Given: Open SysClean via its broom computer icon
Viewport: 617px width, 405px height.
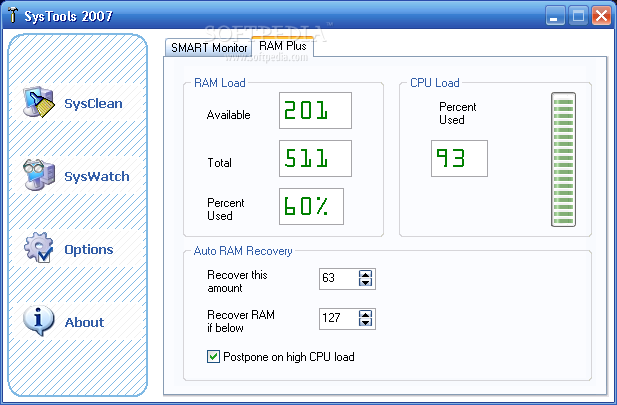Looking at the screenshot, I should (39, 102).
